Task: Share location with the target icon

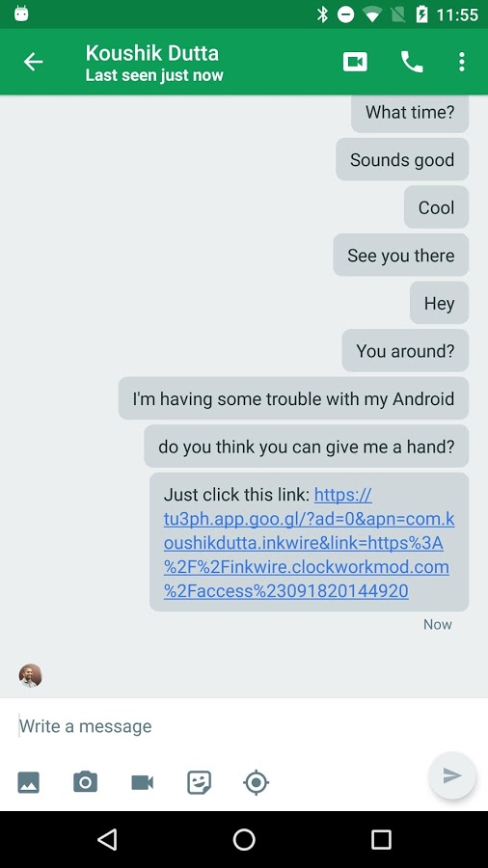Action: 257,782
